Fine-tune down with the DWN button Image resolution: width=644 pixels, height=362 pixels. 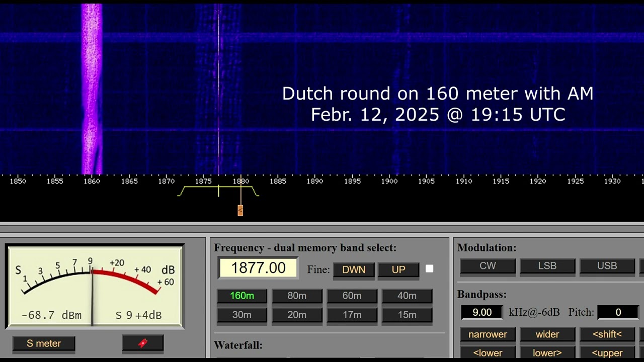(354, 269)
